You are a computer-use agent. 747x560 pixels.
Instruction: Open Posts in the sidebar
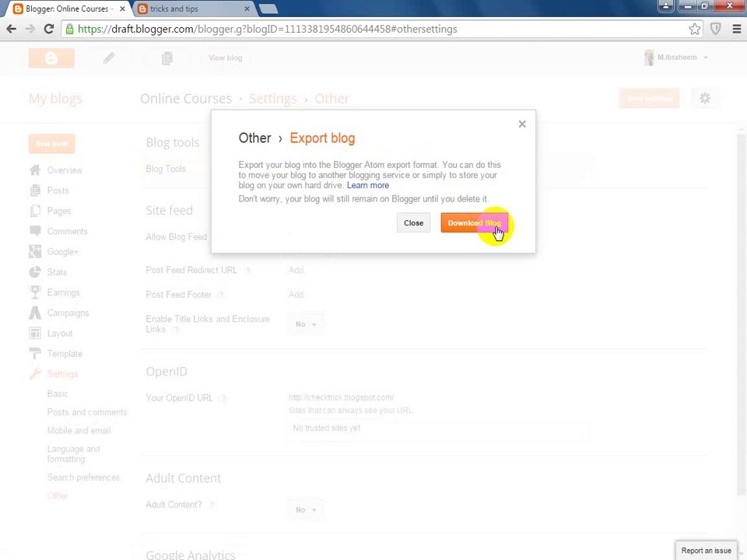click(58, 191)
